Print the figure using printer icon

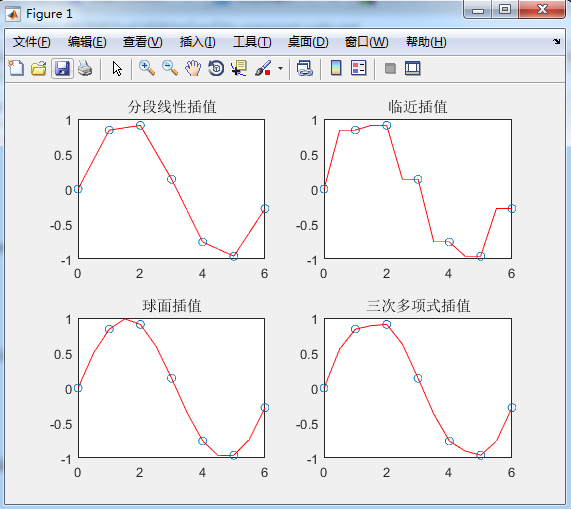(85, 68)
